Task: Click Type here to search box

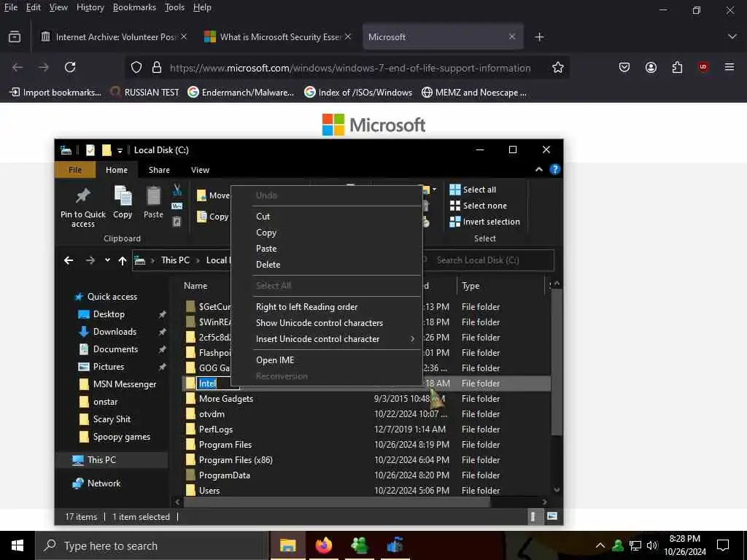Action: pyautogui.click(x=152, y=545)
